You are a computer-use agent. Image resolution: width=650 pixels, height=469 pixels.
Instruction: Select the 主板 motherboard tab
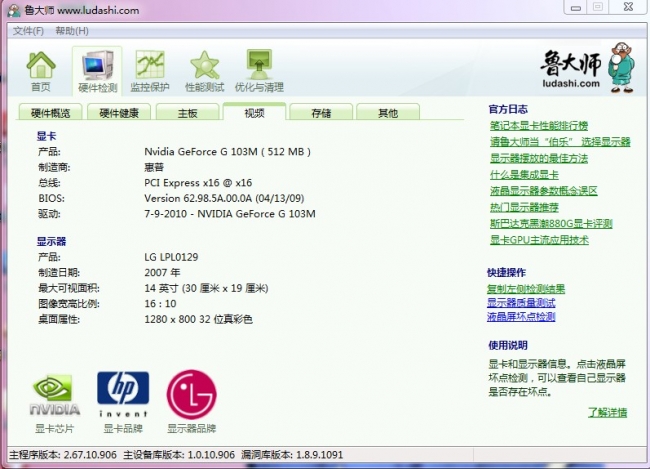click(187, 113)
